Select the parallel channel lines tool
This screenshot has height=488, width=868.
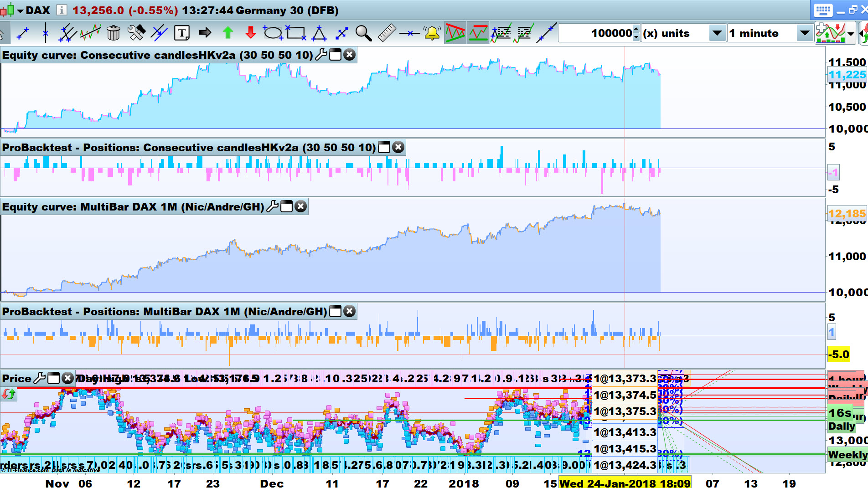point(67,33)
